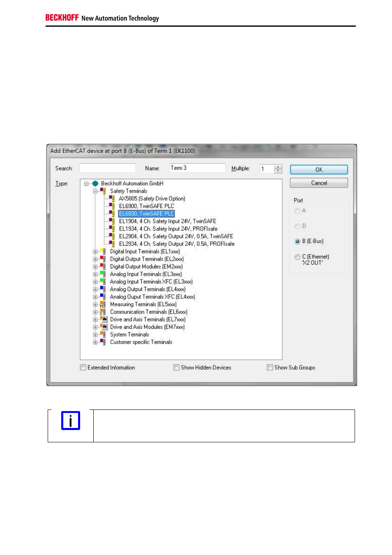Screen dimensions: 392x555
Task: Click the Analog Input Terminals XFC icon
Action: (103, 282)
